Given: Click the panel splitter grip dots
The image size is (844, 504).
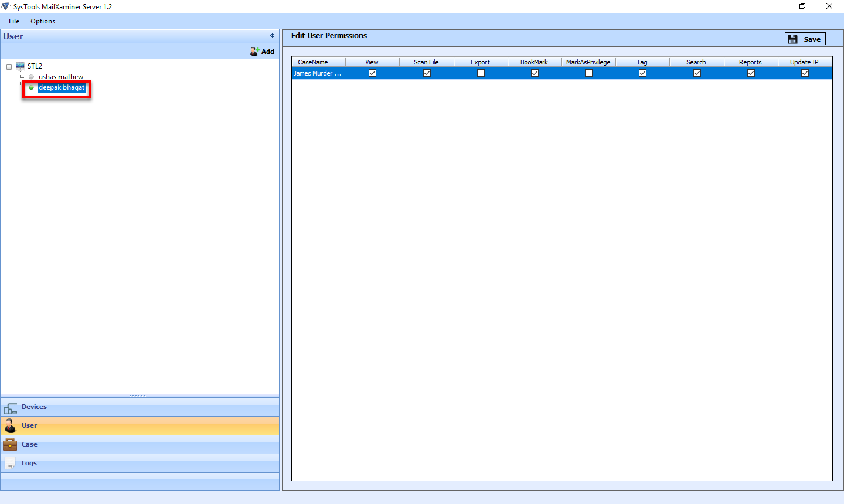Looking at the screenshot, I should click(138, 396).
